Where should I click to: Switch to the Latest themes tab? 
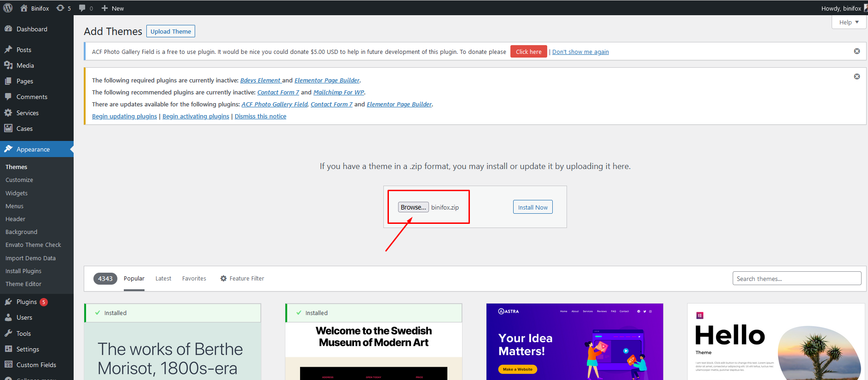pos(163,278)
